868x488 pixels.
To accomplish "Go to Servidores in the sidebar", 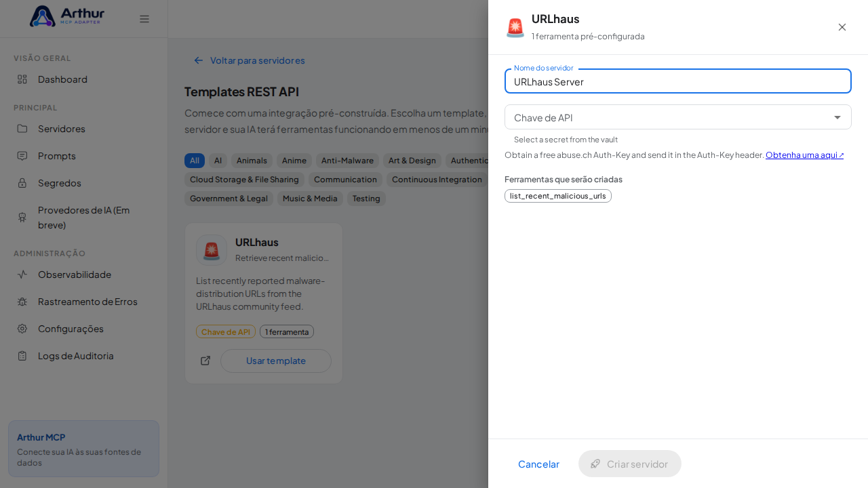I will pyautogui.click(x=84, y=129).
